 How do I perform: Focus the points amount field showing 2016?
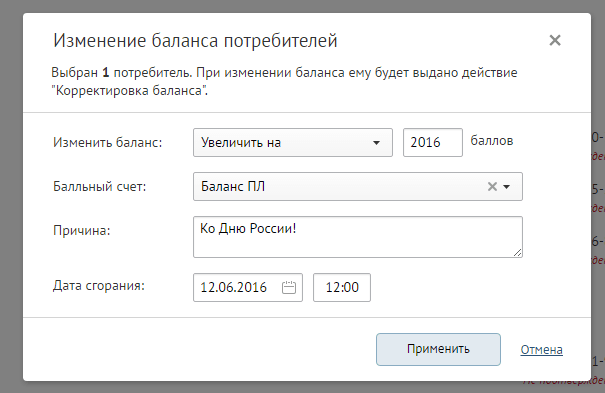(433, 142)
